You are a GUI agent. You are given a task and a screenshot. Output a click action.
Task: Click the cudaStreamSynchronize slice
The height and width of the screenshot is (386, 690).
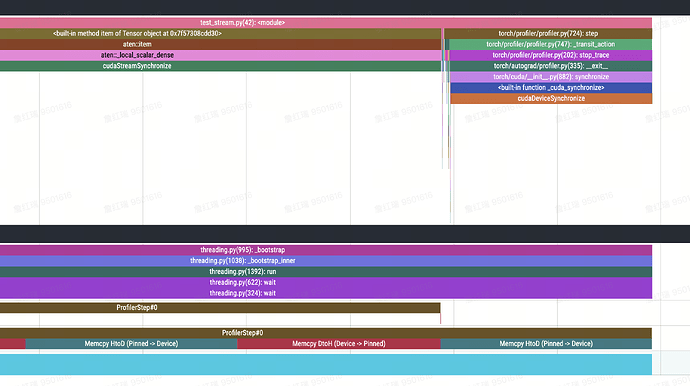(x=220, y=66)
